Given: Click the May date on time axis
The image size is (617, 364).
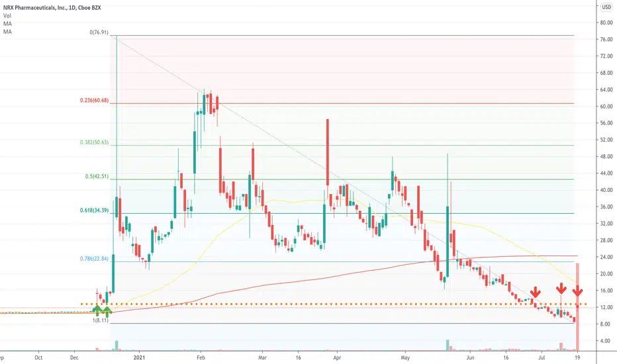Looking at the screenshot, I should (x=405, y=357).
